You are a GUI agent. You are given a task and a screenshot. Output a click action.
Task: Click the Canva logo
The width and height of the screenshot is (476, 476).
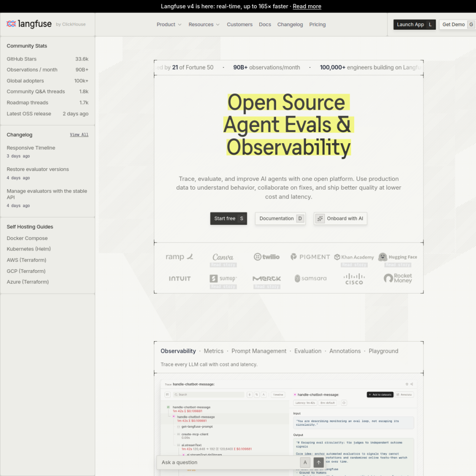[223, 257]
